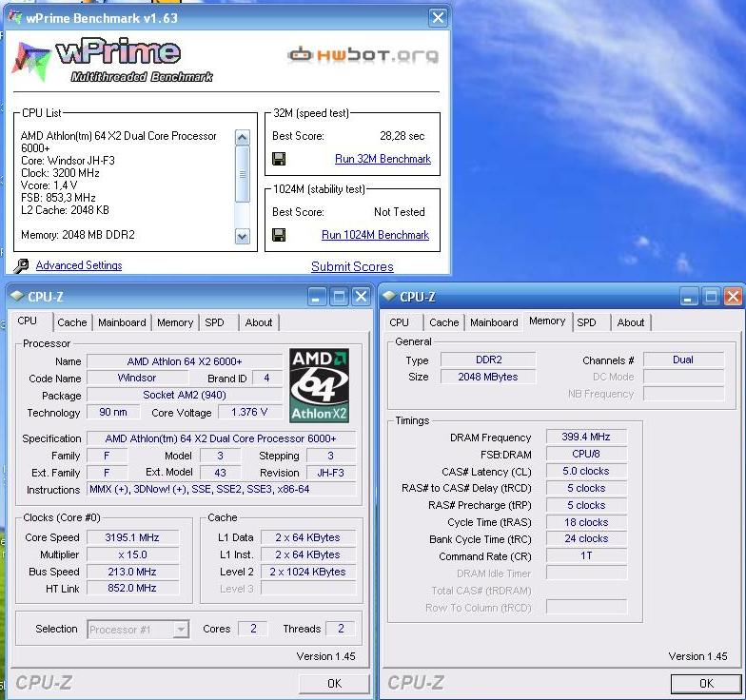The image size is (746, 700).
Task: Maximize the left CPU-Z window
Action: [x=339, y=297]
